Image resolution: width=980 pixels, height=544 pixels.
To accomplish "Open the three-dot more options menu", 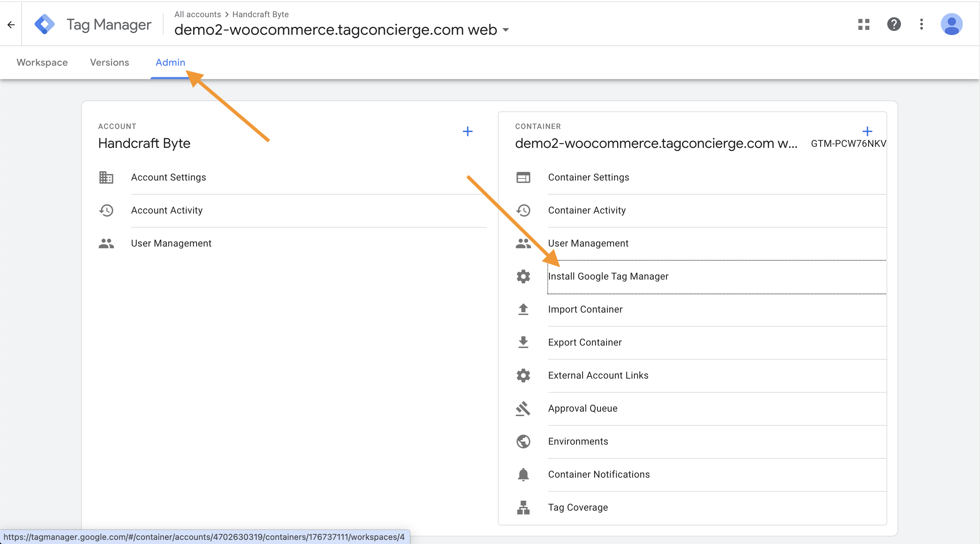I will tap(921, 24).
